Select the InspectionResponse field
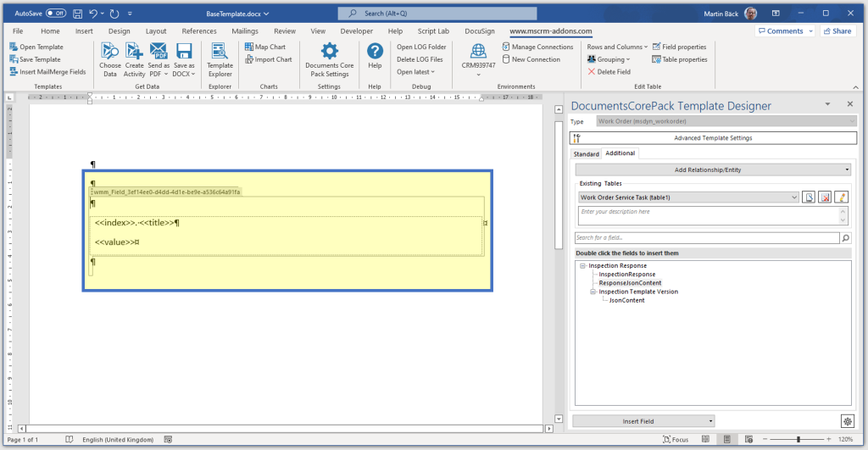Screen dimensions: 868x450 pyautogui.click(x=627, y=275)
